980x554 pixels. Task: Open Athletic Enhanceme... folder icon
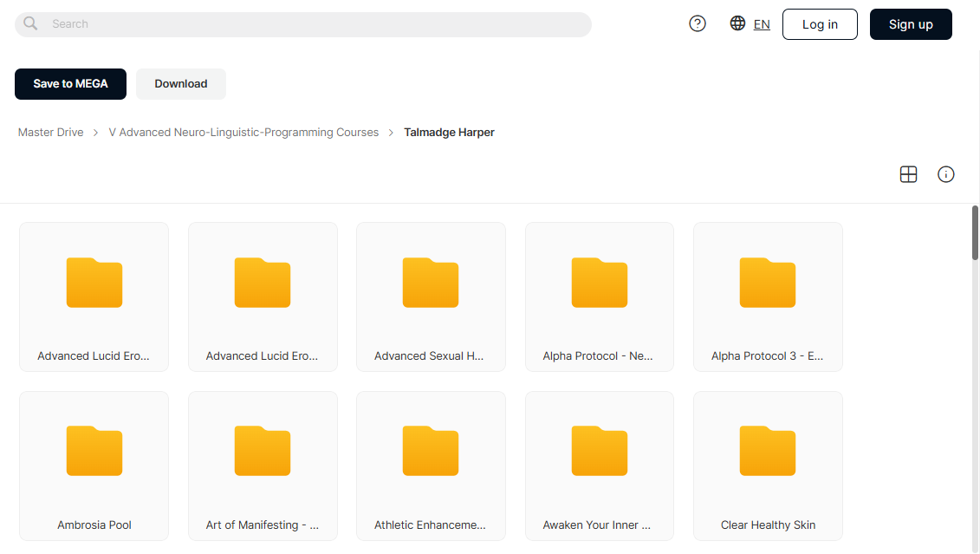(431, 451)
